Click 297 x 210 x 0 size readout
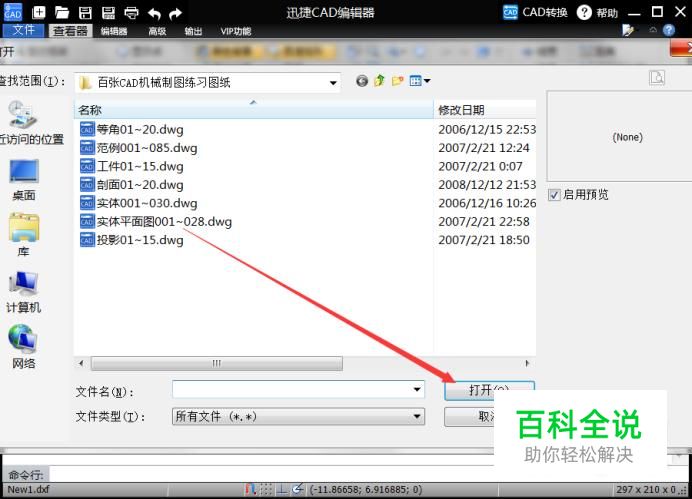Image resolution: width=692 pixels, height=499 pixels. pyautogui.click(x=646, y=489)
